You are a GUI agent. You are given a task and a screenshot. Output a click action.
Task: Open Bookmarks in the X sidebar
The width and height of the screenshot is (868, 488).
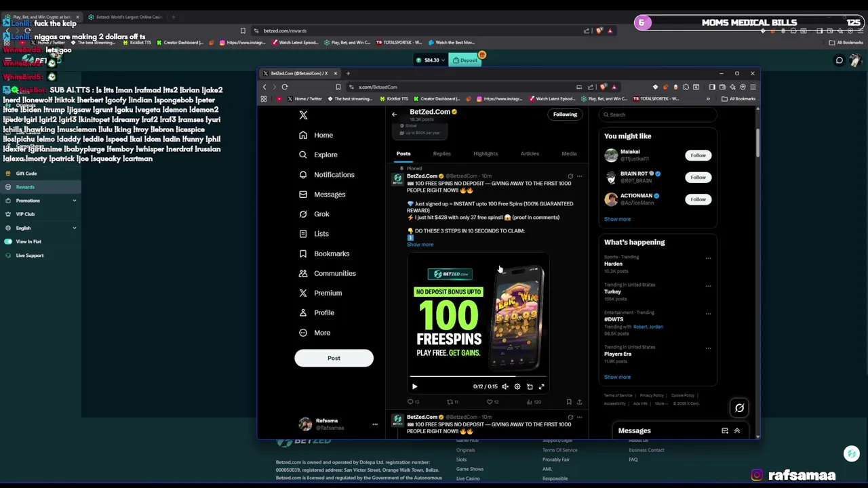[324, 253]
